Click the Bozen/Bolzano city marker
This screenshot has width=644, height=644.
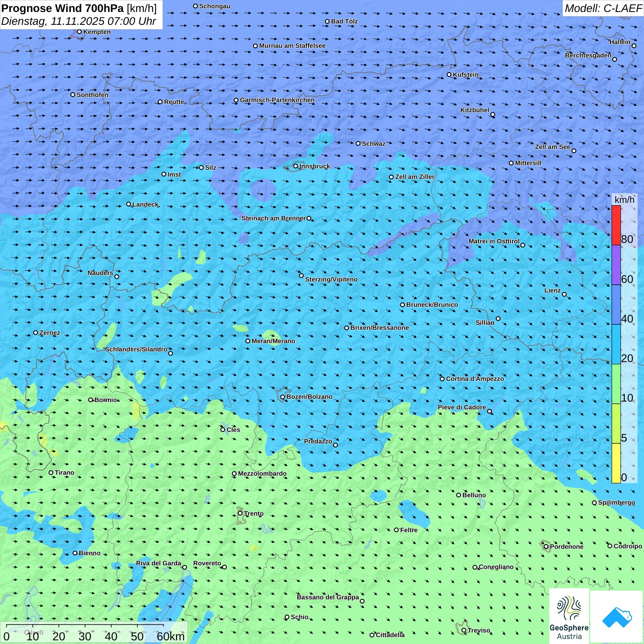[283, 397]
